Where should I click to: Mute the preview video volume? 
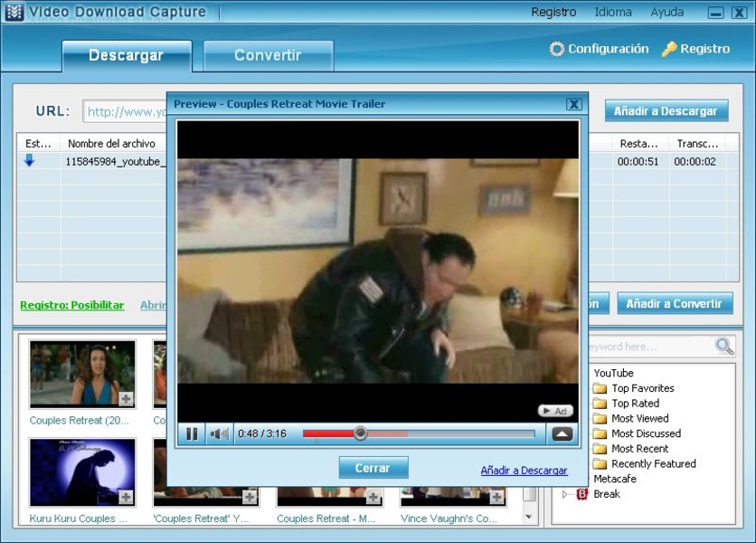click(220, 434)
